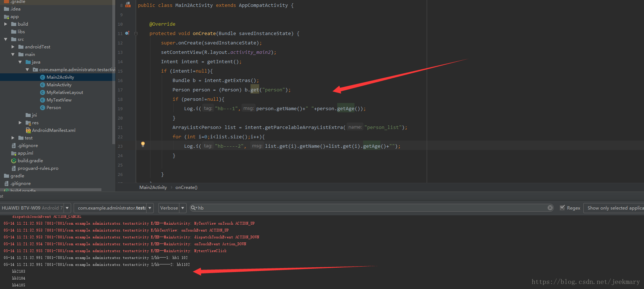Click Main2Activity in the breadcrumb bar

[153, 187]
